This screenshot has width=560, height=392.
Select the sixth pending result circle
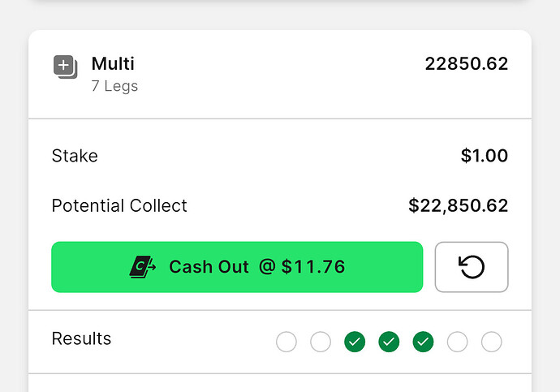(457, 342)
